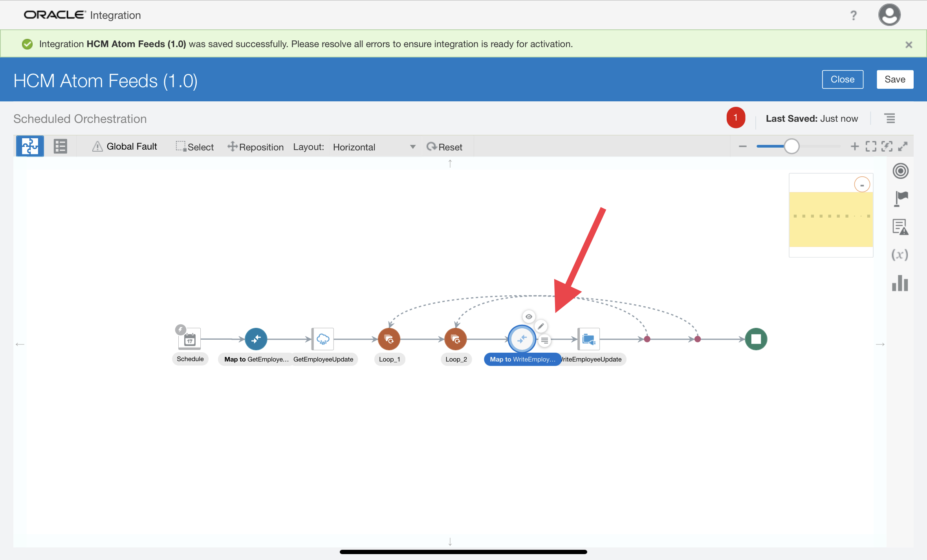Click the business identifiers flag icon
Viewport: 927px width, 560px height.
(x=900, y=199)
